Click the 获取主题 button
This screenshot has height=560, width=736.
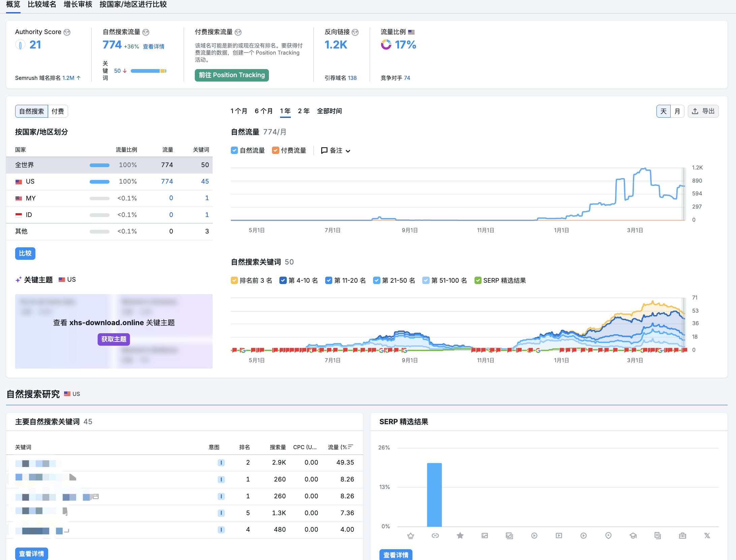point(114,339)
